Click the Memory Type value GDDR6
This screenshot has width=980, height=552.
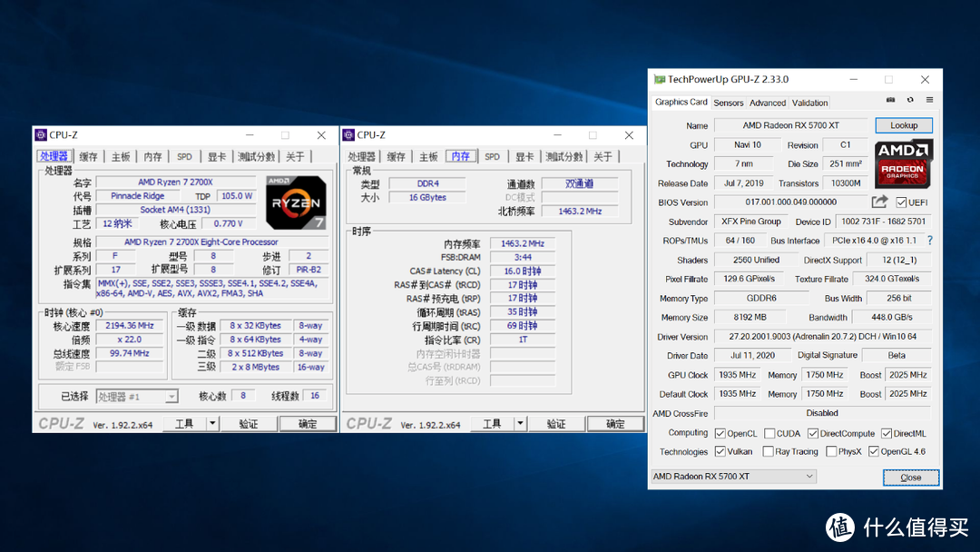tap(761, 298)
